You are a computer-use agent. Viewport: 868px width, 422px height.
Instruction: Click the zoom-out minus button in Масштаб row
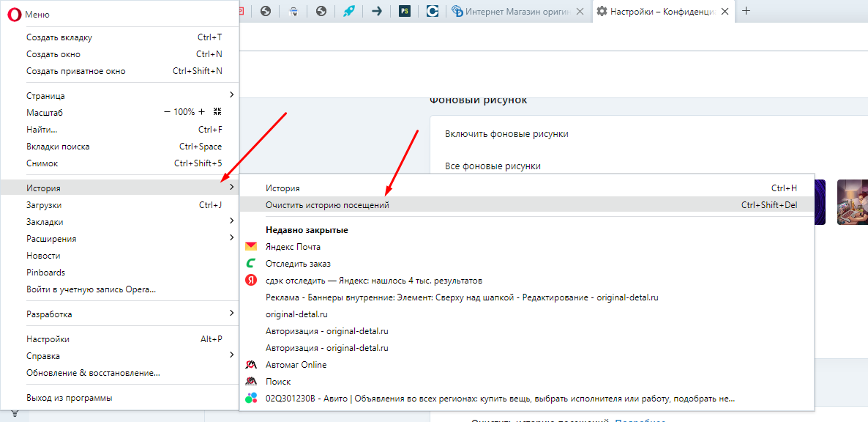click(167, 112)
